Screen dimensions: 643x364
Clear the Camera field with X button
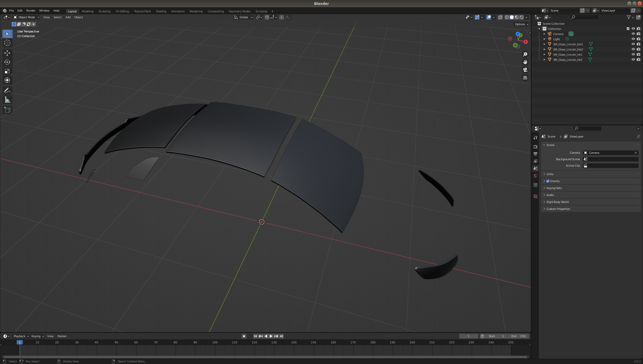coord(636,153)
